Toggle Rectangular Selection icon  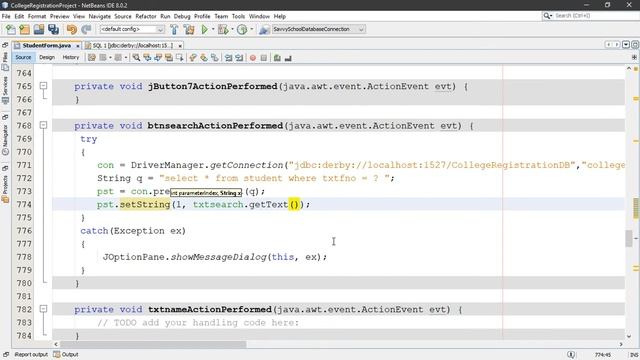pyautogui.click(x=180, y=58)
